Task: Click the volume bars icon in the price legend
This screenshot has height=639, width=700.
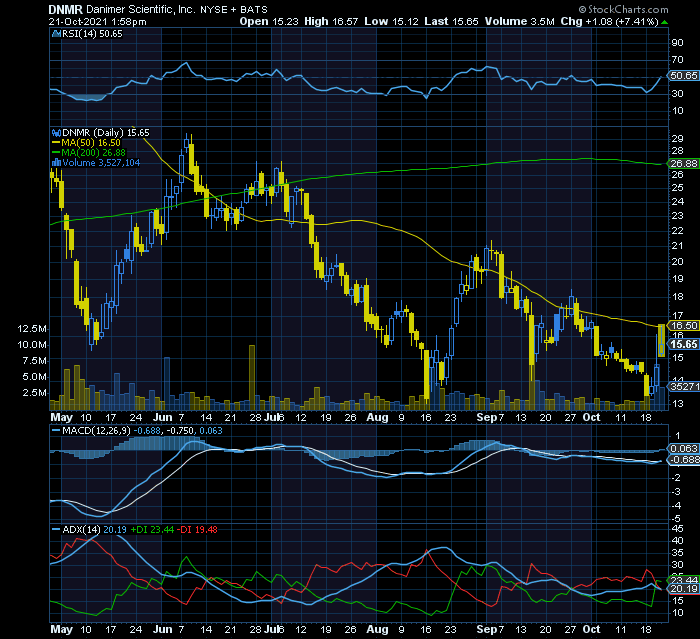Action: click(56, 163)
